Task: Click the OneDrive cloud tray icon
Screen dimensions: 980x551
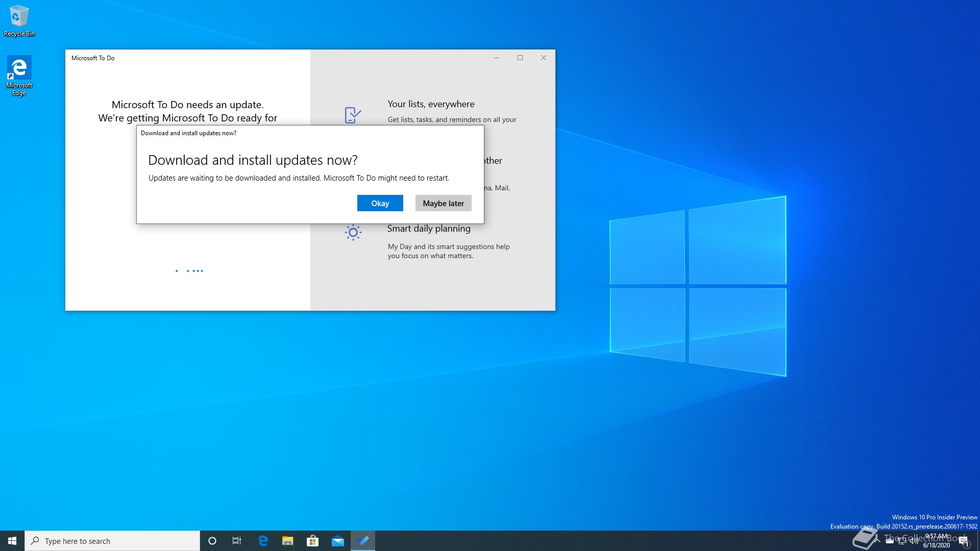Action: pyautogui.click(x=890, y=541)
